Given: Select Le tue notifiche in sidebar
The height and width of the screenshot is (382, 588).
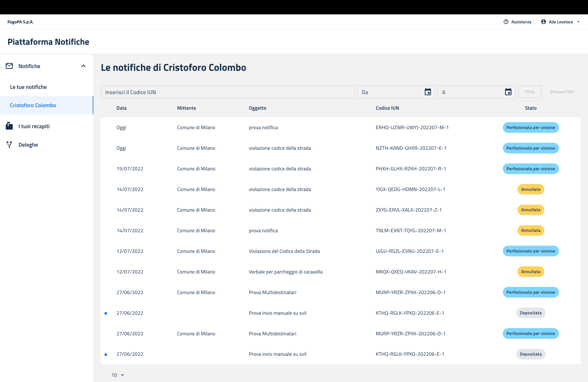Looking at the screenshot, I should 28,87.
